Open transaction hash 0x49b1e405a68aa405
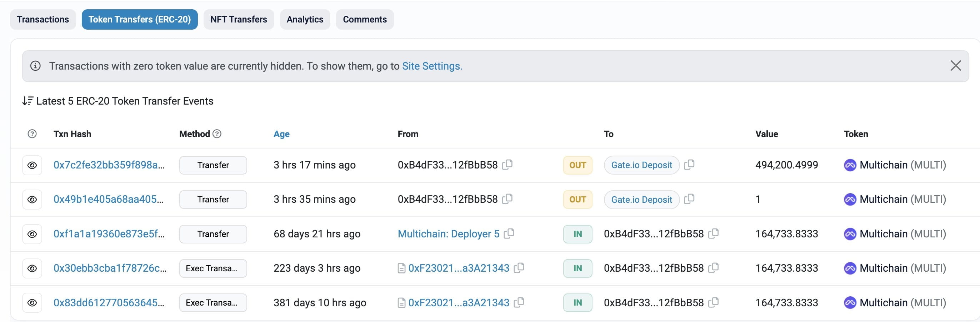Viewport: 980px width, 322px height. [109, 199]
